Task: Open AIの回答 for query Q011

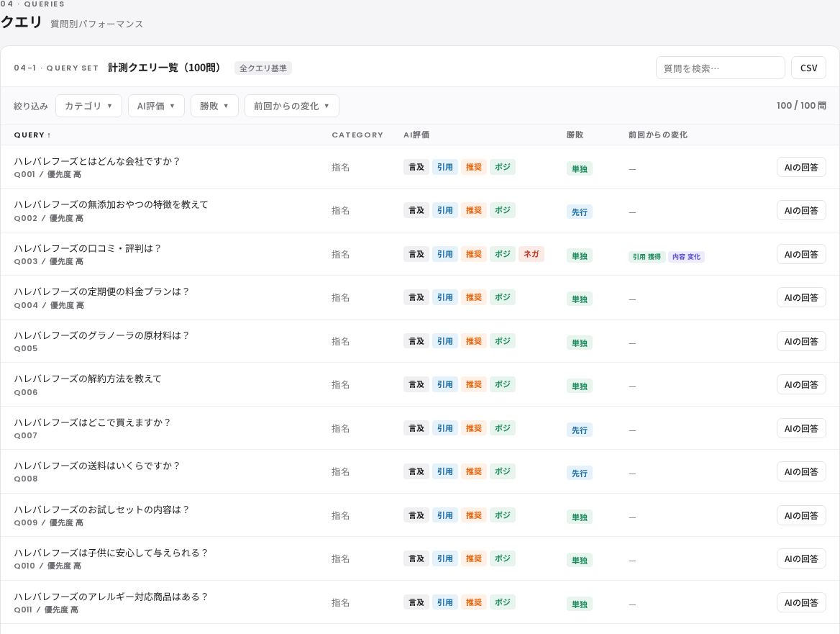Action: coord(801,603)
